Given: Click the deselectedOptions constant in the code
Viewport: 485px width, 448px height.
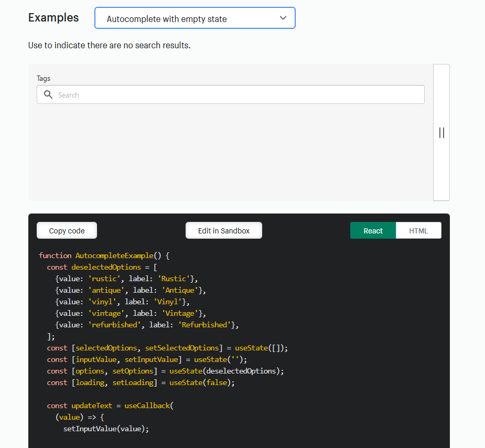Looking at the screenshot, I should click(x=106, y=267).
